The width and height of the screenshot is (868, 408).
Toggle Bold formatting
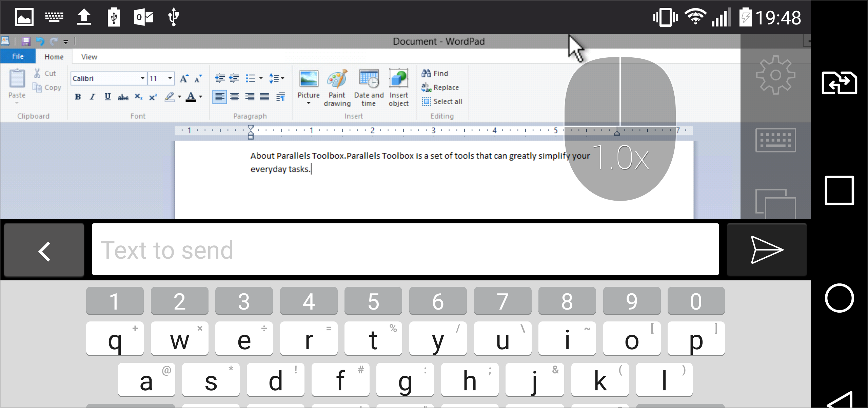78,97
